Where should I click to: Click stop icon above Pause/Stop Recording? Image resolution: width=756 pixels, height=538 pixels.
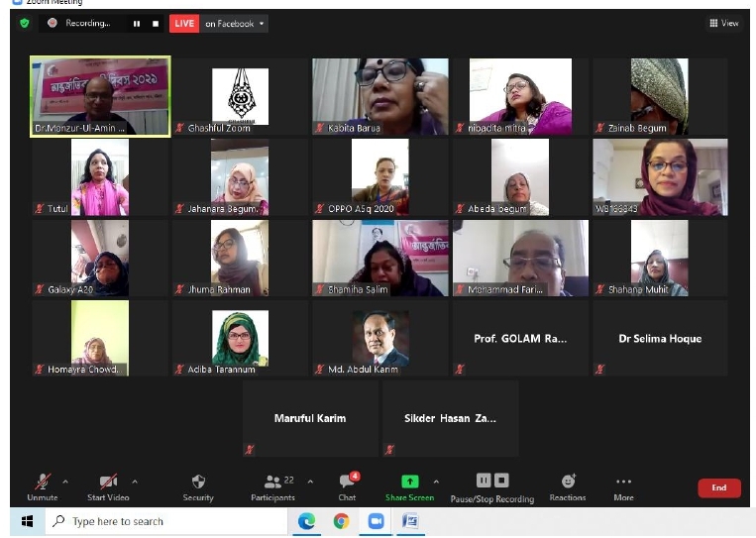[x=501, y=481]
